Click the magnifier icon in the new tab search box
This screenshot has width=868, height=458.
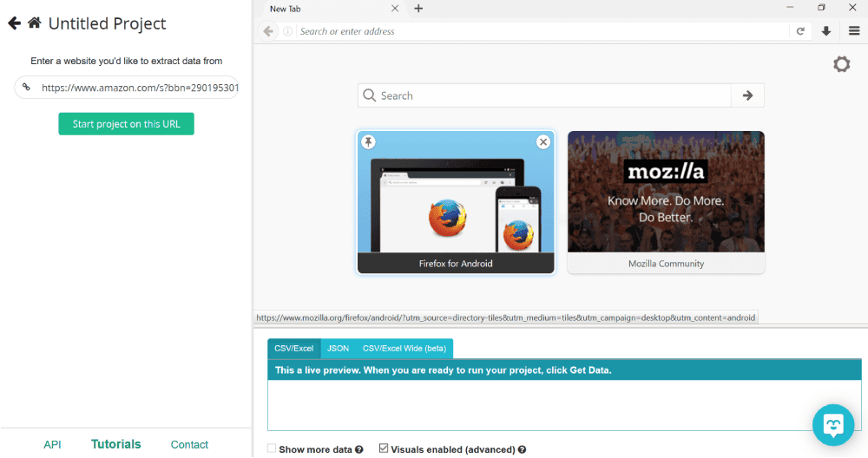[x=369, y=95]
